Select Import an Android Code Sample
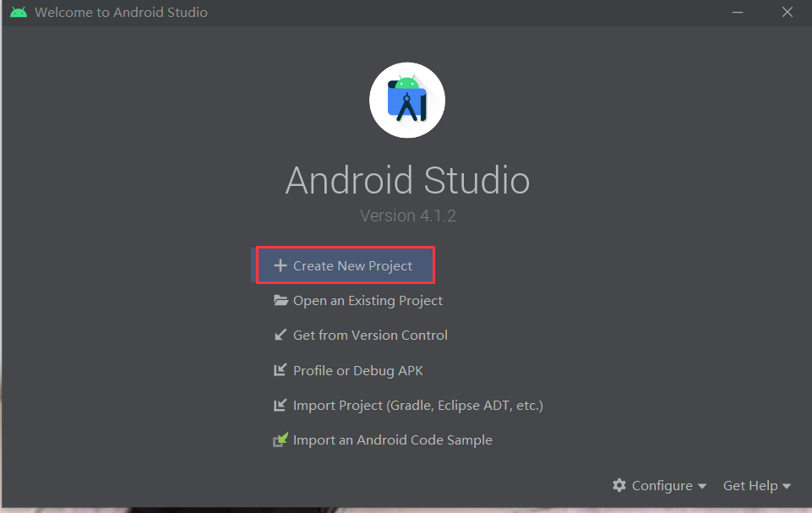Image resolution: width=812 pixels, height=513 pixels. pos(393,440)
